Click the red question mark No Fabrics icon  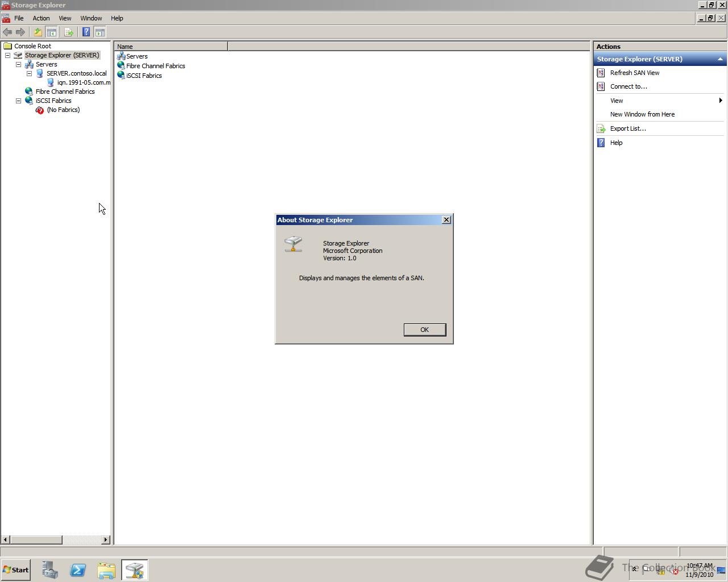point(40,110)
